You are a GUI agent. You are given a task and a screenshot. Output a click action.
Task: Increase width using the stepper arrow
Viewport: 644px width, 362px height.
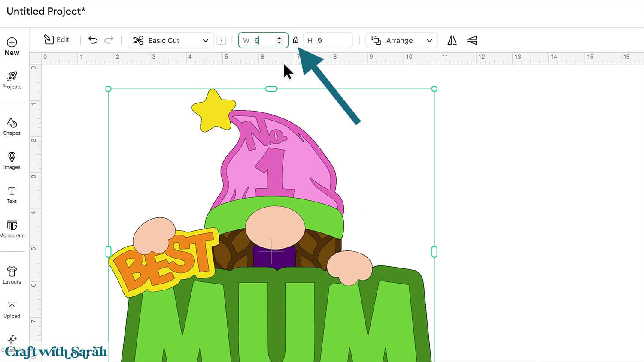279,38
